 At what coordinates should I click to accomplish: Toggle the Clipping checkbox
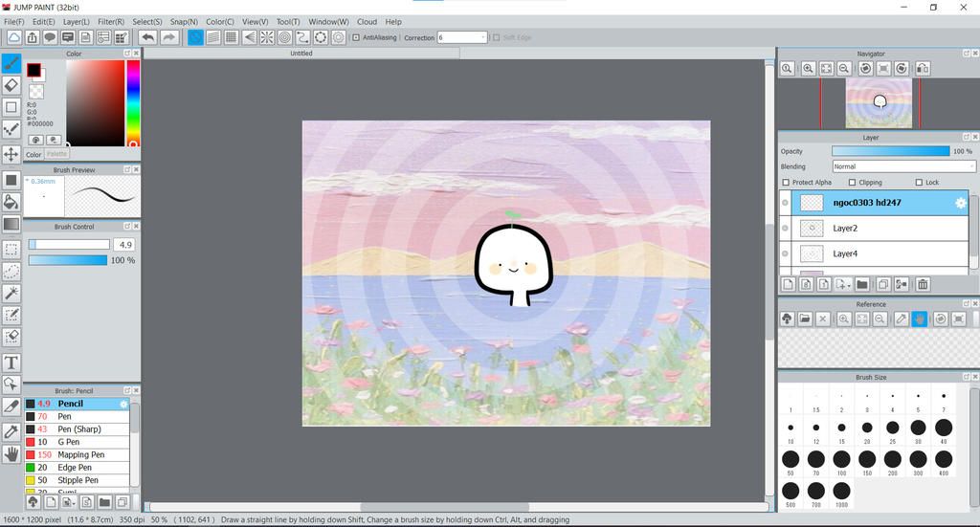(852, 183)
